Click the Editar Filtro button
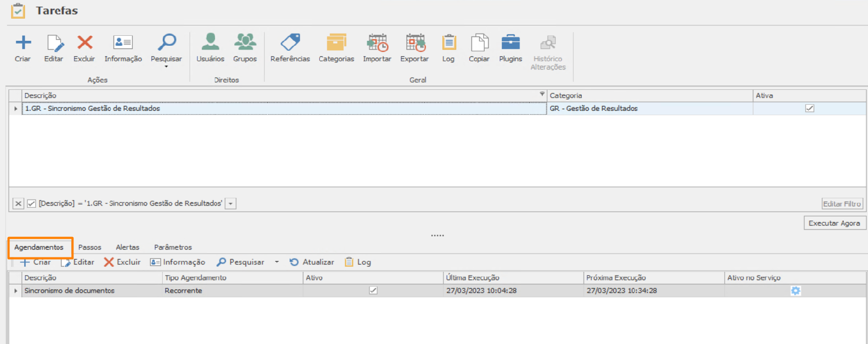Image resolution: width=868 pixels, height=344 pixels. [x=842, y=204]
